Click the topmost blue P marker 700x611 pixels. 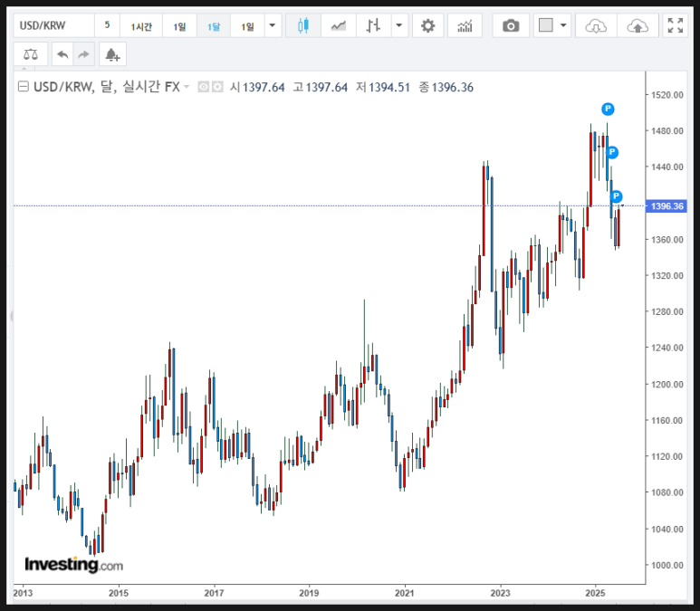click(608, 109)
